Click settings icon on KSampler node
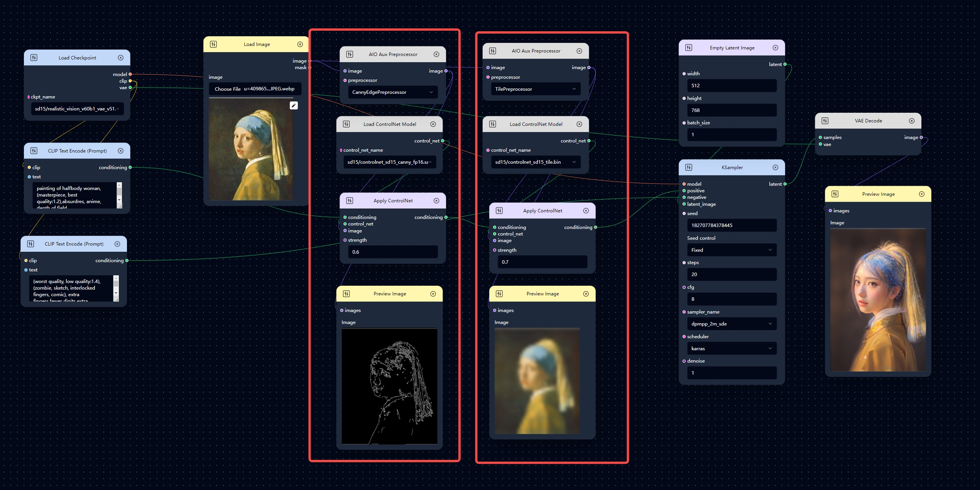Viewport: 980px width, 490px height. pyautogui.click(x=689, y=167)
